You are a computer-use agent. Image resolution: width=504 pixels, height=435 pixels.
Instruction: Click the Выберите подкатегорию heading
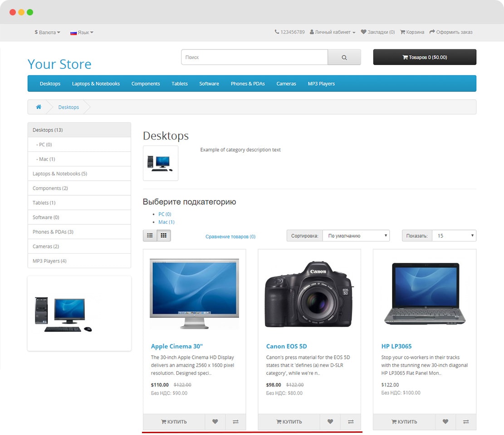[x=189, y=202]
